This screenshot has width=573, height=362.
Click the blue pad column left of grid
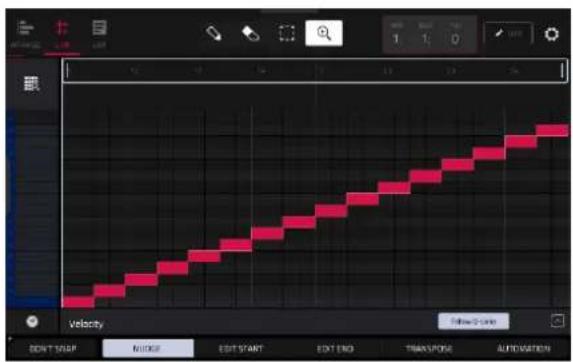(32, 209)
